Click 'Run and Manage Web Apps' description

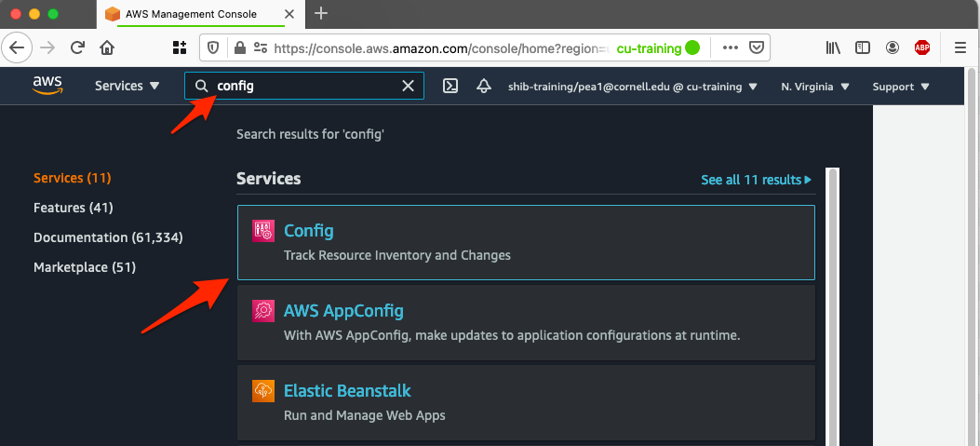(x=365, y=415)
